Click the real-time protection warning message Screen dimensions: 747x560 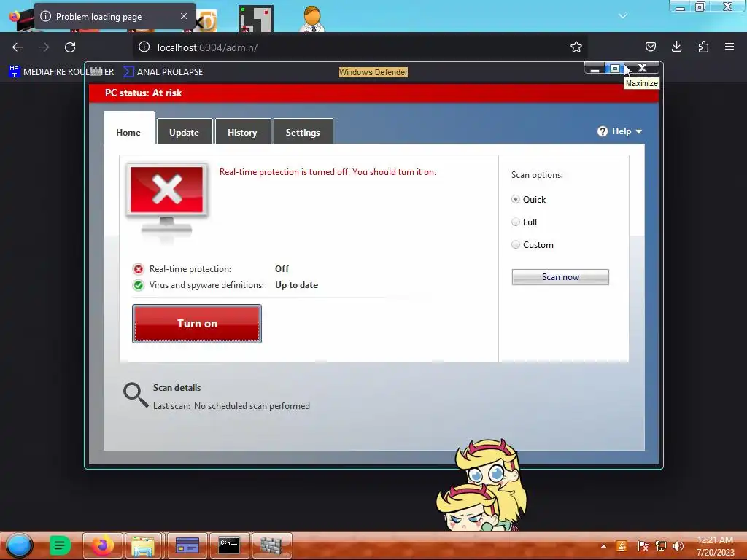pos(328,172)
